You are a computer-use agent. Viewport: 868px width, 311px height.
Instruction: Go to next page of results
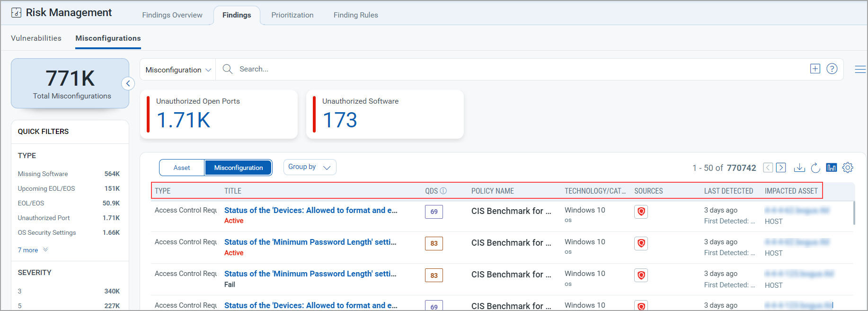(x=781, y=168)
